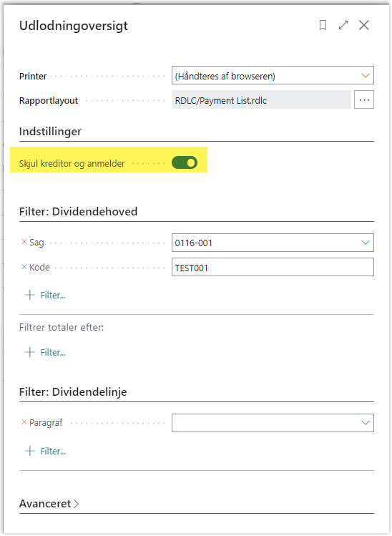
Task: Remove the Sag filter with its X icon
Action: click(x=24, y=242)
